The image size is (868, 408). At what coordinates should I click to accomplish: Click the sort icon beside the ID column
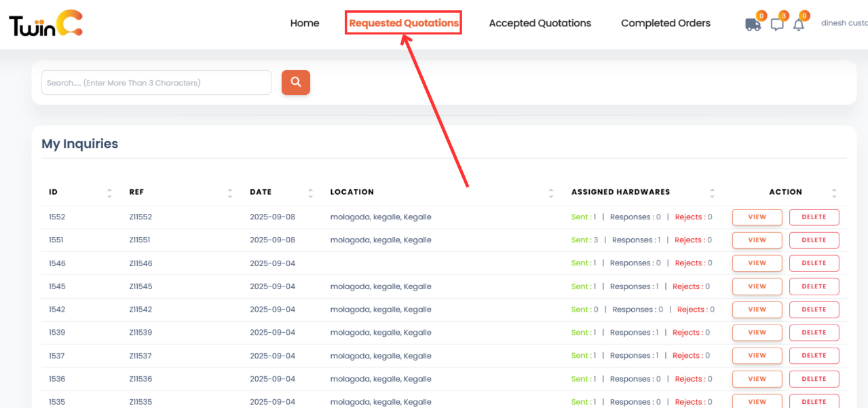tap(110, 192)
